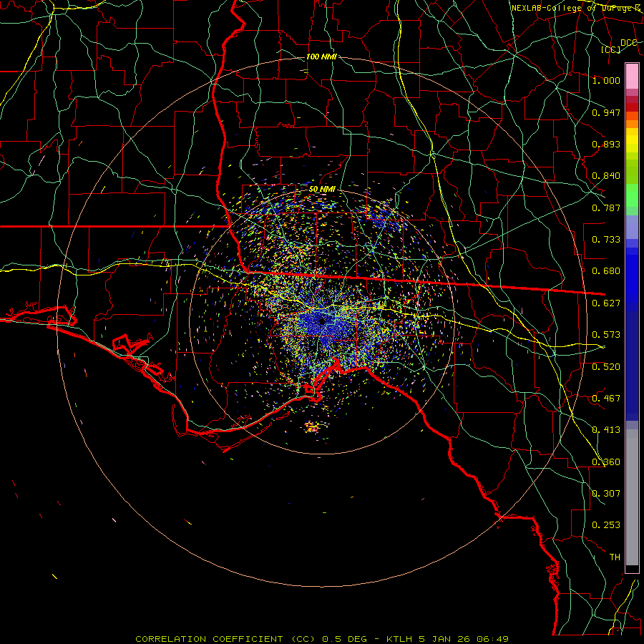
Task: Pick the lavender segment of the color scale
Action: [632, 227]
